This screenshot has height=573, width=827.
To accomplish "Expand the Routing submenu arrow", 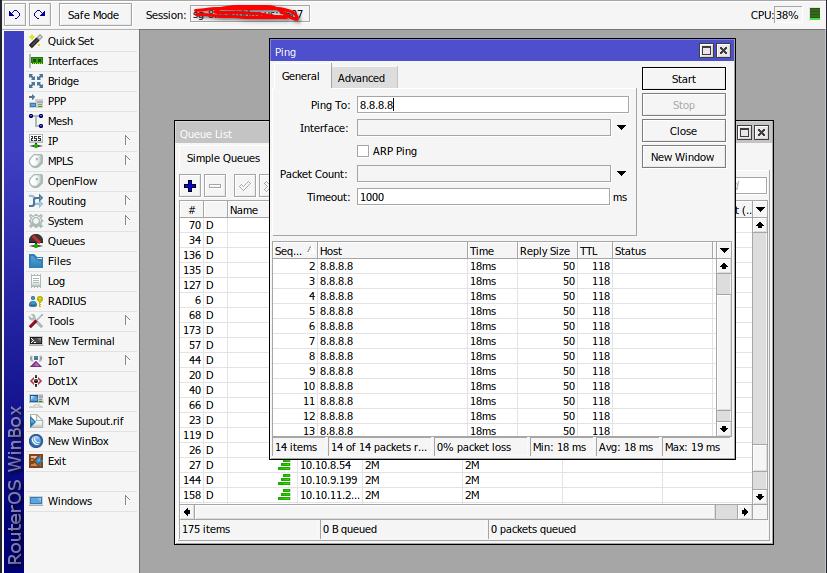I will pos(127,200).
